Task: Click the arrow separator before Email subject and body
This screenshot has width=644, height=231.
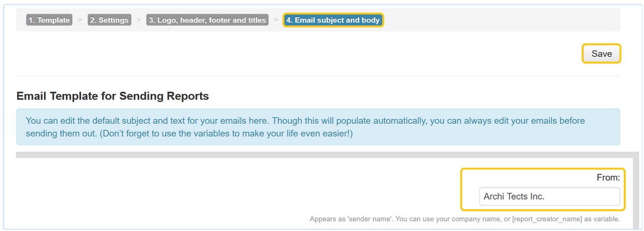Action: click(276, 20)
